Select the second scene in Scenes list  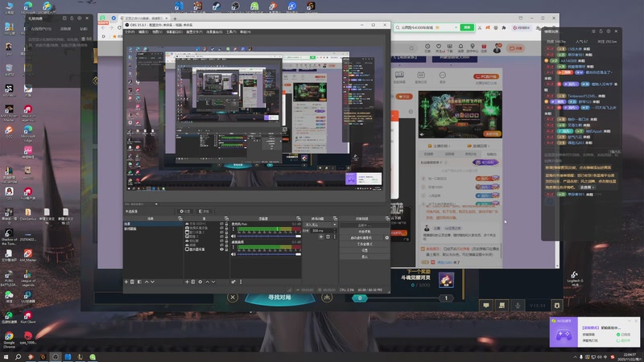153,228
